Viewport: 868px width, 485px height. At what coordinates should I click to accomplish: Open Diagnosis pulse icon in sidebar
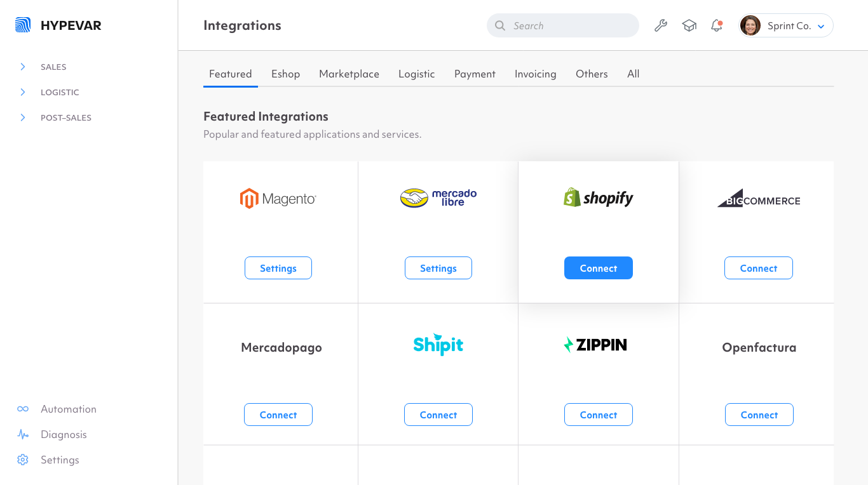[x=23, y=435]
